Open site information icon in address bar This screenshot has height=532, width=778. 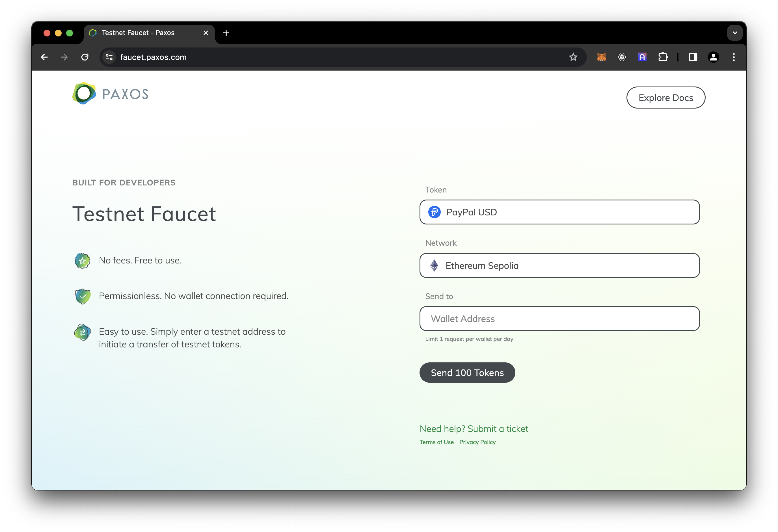coord(109,57)
